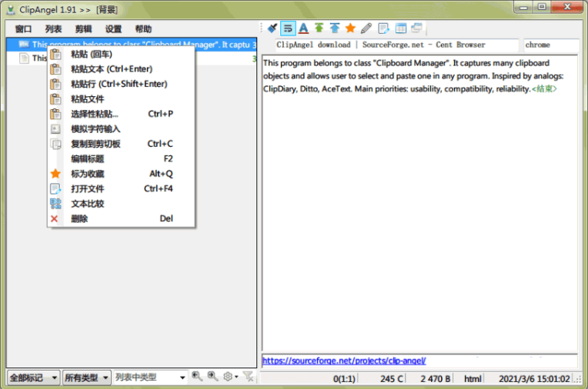Choose 打开文件 menu entry
The width and height of the screenshot is (588, 389).
(x=121, y=189)
